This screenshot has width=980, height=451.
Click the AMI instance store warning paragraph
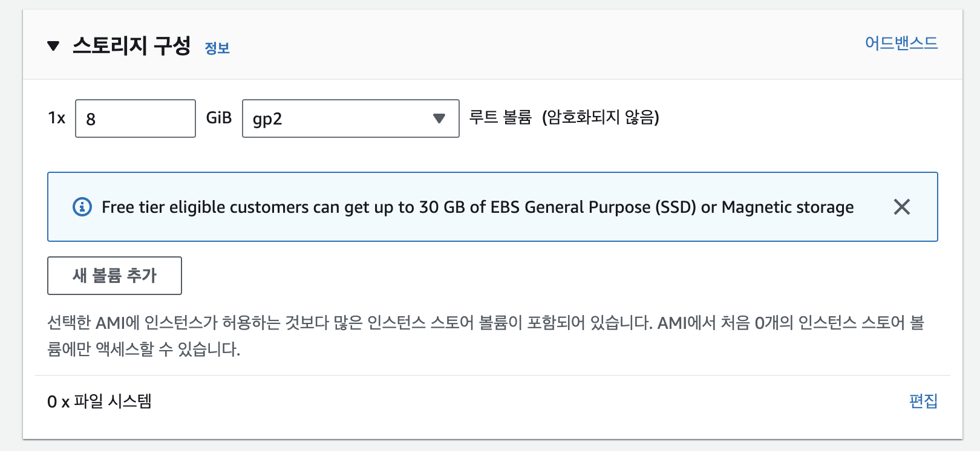click(486, 336)
